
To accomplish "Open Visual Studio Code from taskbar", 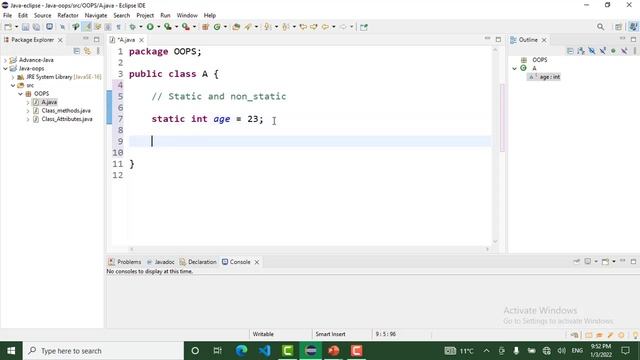I will 264,351.
